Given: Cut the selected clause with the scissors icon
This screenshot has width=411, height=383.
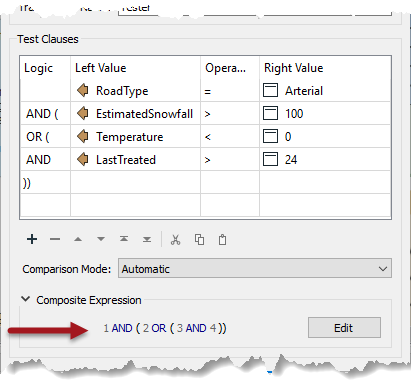Looking at the screenshot, I should 176,239.
